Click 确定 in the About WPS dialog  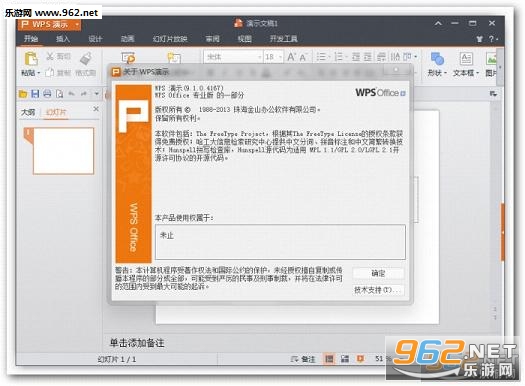378,274
